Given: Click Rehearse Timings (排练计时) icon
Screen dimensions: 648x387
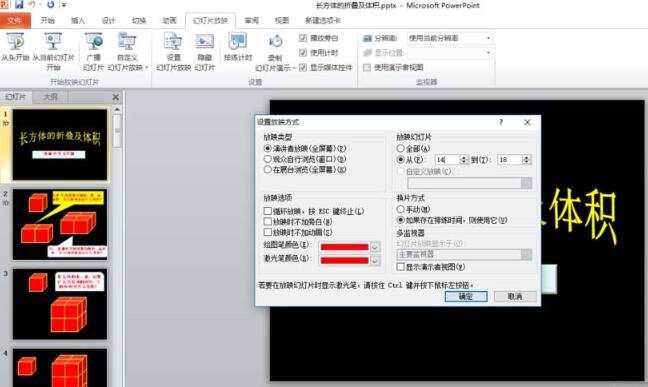Looking at the screenshot, I should point(238,41).
